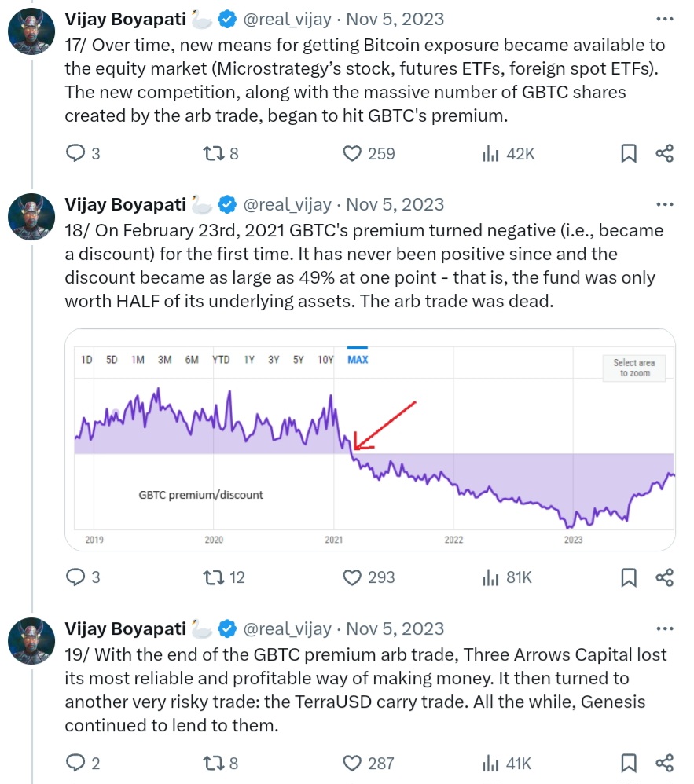Open more options menu on tweet 17
This screenshot has width=694, height=784.
[665, 19]
